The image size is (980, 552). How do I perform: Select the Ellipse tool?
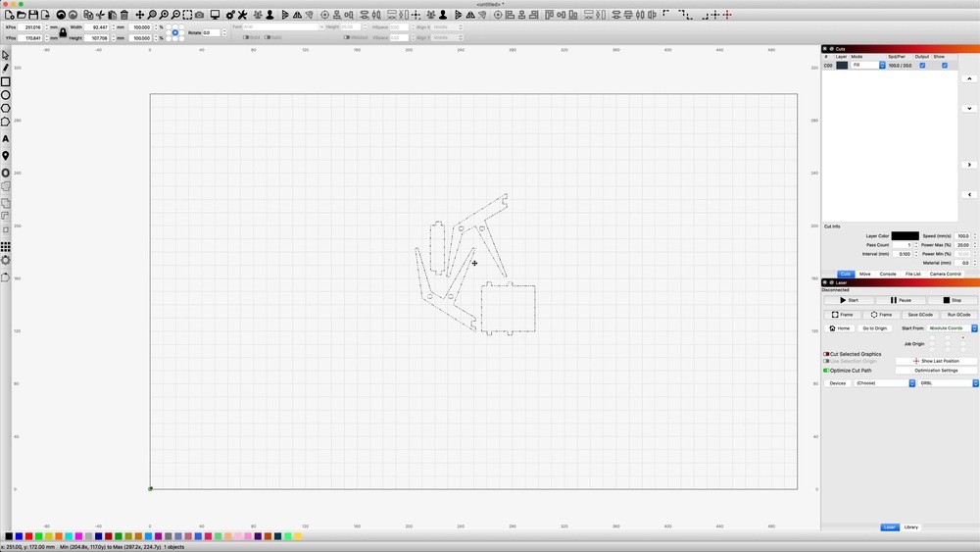tap(6, 95)
